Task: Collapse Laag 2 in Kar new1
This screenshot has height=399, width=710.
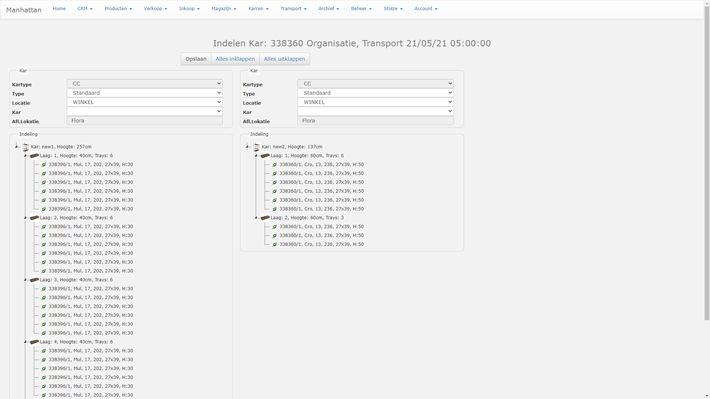Action: pos(25,217)
